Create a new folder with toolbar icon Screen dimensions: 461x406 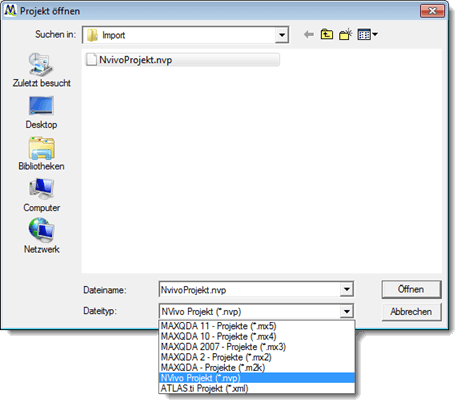(x=346, y=34)
